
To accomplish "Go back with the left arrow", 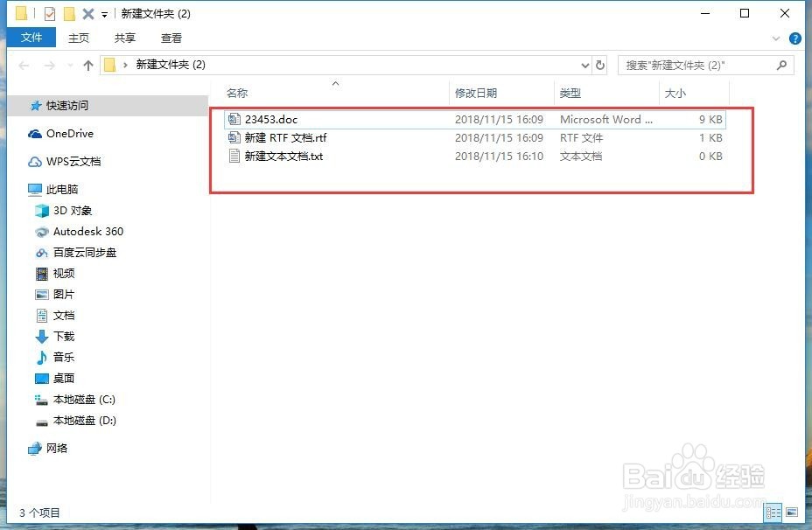I will [x=24, y=66].
